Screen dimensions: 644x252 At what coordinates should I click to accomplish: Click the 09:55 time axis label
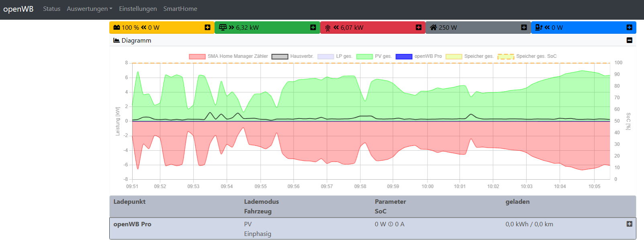pyautogui.click(x=261, y=186)
